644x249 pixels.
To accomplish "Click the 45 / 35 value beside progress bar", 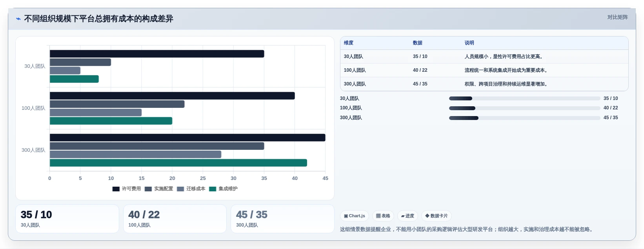I will coord(611,118).
